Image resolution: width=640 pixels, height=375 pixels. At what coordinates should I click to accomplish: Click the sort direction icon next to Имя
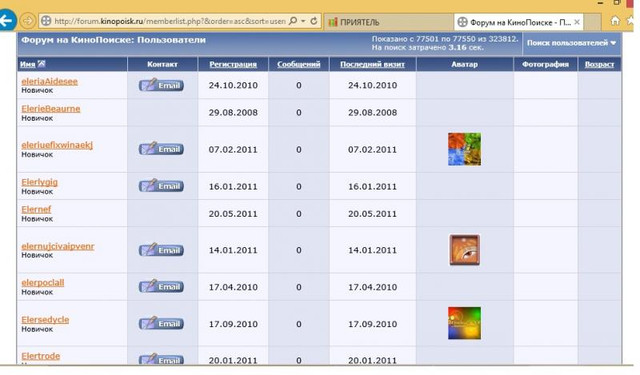pos(41,64)
